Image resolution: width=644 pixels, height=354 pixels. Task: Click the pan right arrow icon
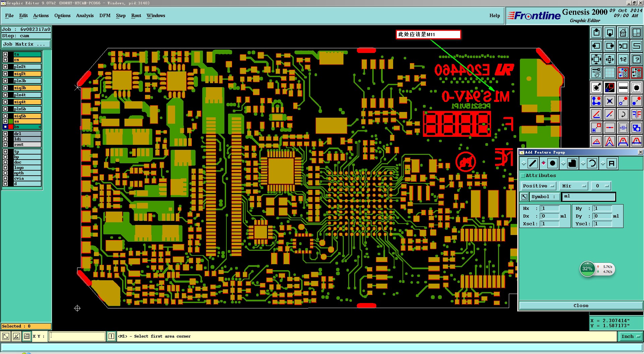[610, 46]
